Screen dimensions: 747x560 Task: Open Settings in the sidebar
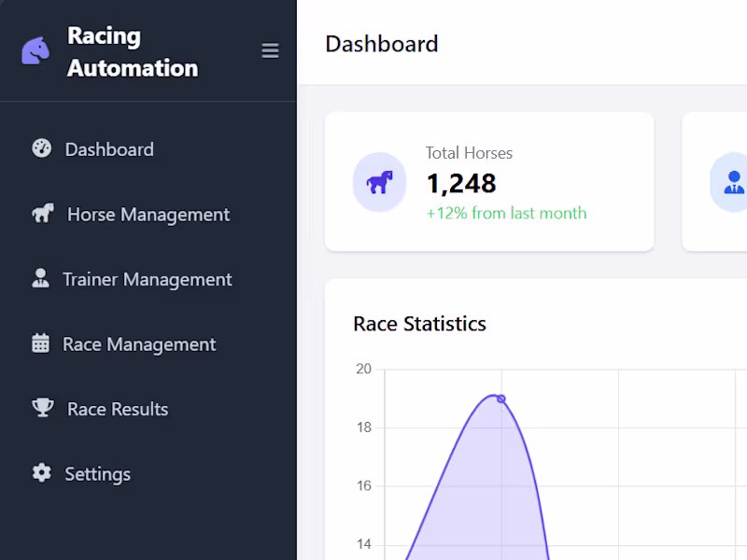(x=98, y=474)
